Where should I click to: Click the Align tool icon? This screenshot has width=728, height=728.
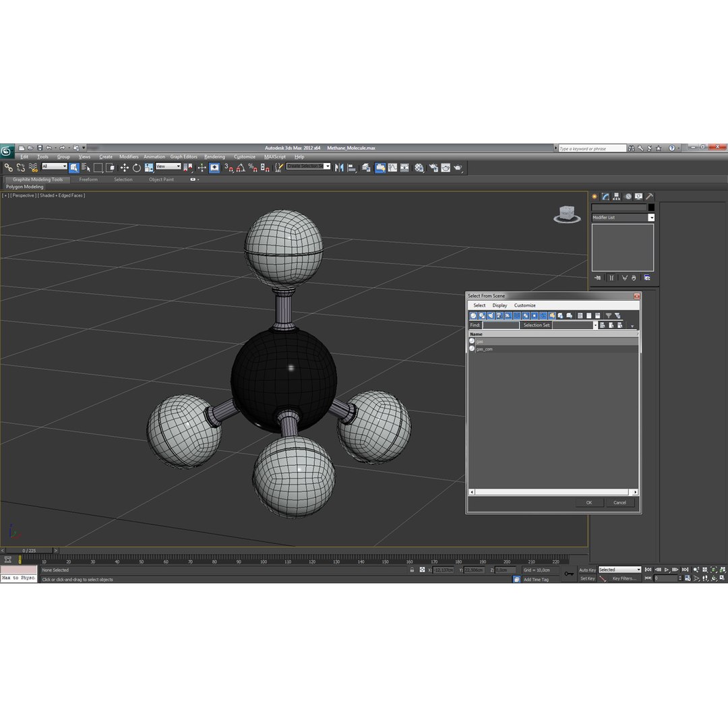(x=352, y=168)
